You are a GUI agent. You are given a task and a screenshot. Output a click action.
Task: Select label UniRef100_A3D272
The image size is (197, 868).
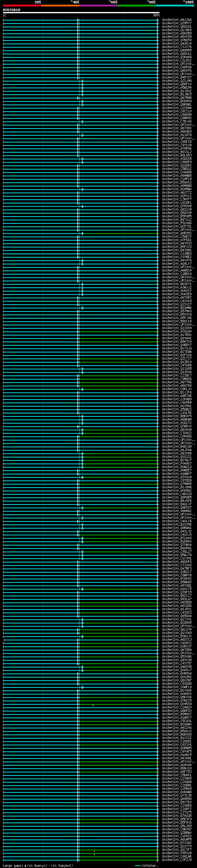(177, 422)
